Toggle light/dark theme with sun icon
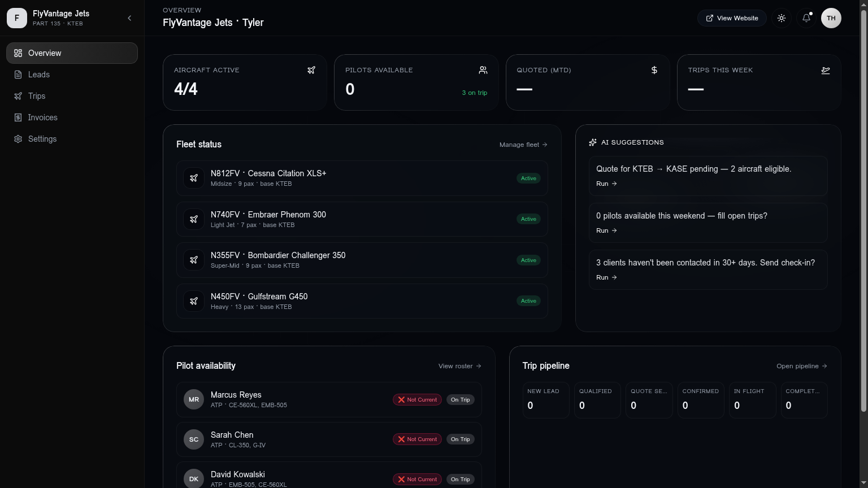 (x=782, y=18)
